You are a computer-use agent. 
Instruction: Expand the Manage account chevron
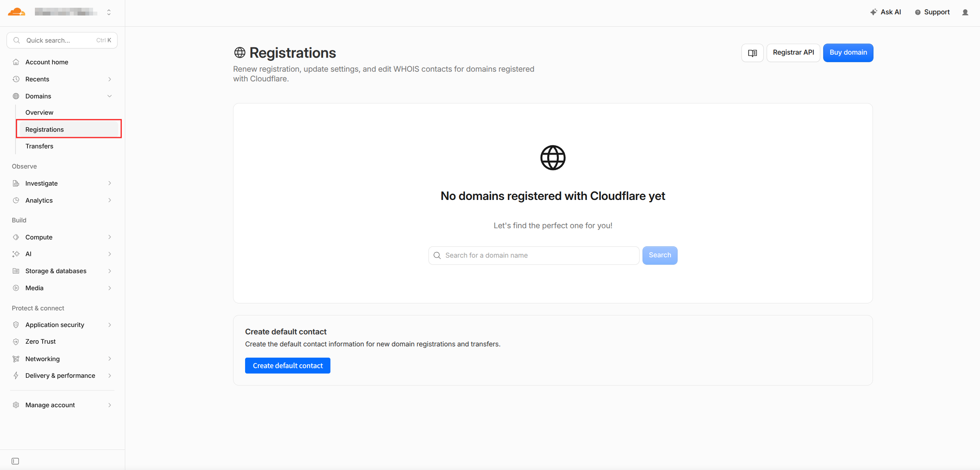tap(110, 405)
